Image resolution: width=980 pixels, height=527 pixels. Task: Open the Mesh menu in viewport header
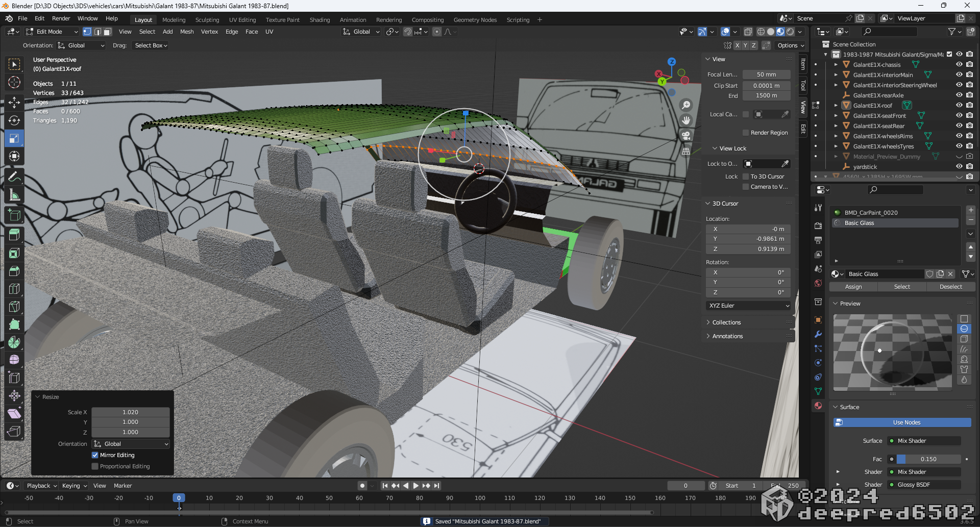tap(187, 32)
